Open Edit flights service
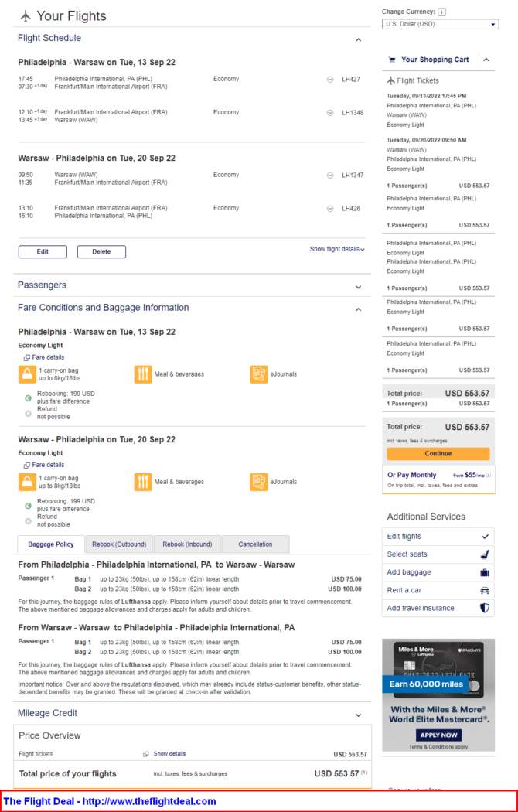Screen dimensions: 518x812 [438, 537]
